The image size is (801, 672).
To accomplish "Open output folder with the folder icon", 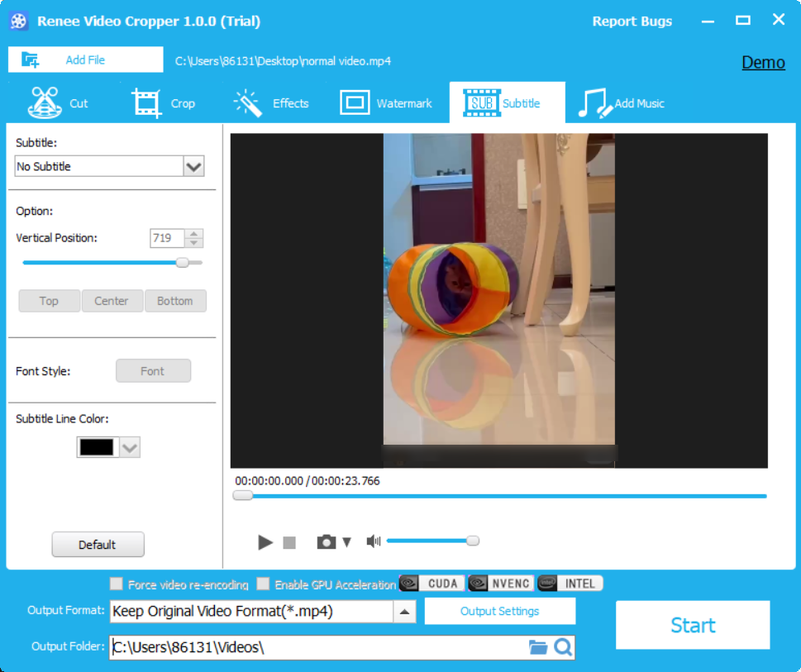I will click(538, 647).
